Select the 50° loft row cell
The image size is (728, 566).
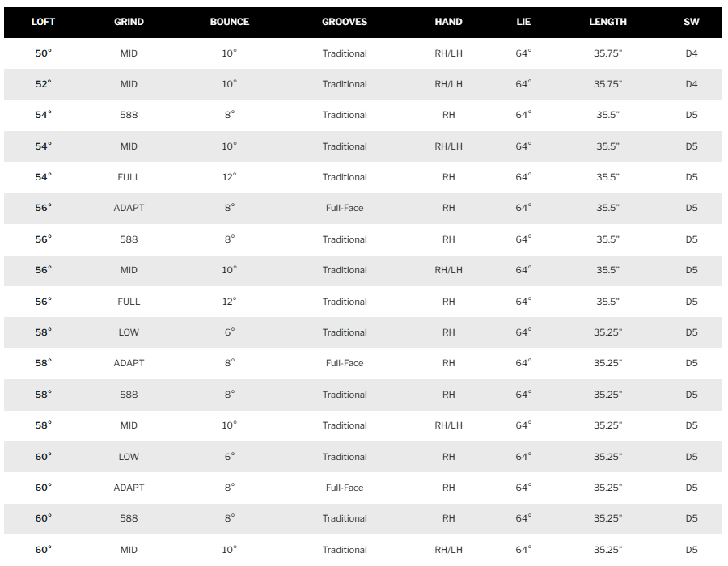pos(43,53)
